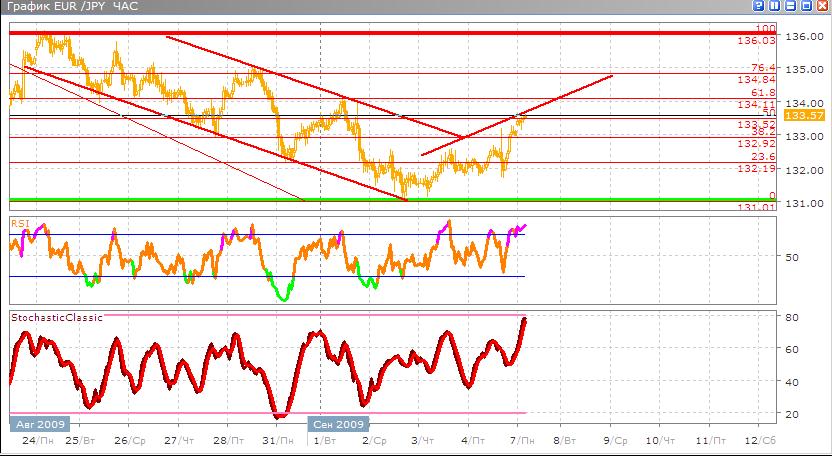This screenshot has height=456, width=832.
Task: Click the thick red 100% Fibonacci line
Action: pos(400,33)
